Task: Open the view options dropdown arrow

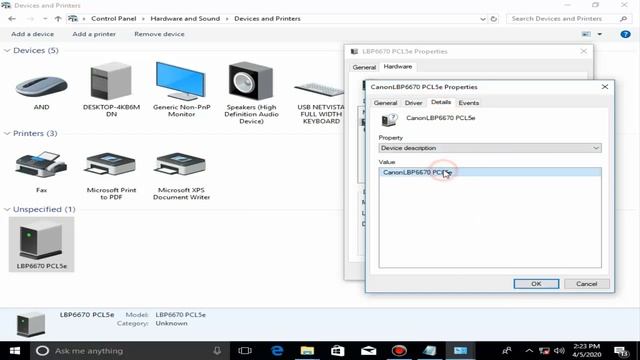Action: click(600, 34)
